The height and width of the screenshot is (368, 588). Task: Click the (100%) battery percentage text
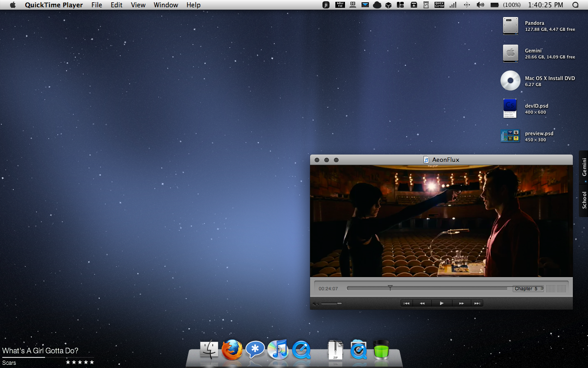click(x=512, y=5)
